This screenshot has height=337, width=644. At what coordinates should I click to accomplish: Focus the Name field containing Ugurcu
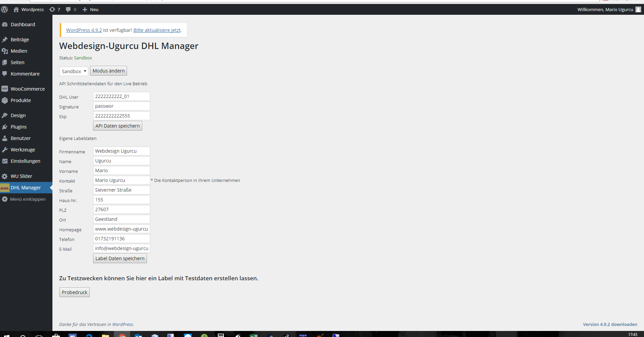click(x=122, y=161)
